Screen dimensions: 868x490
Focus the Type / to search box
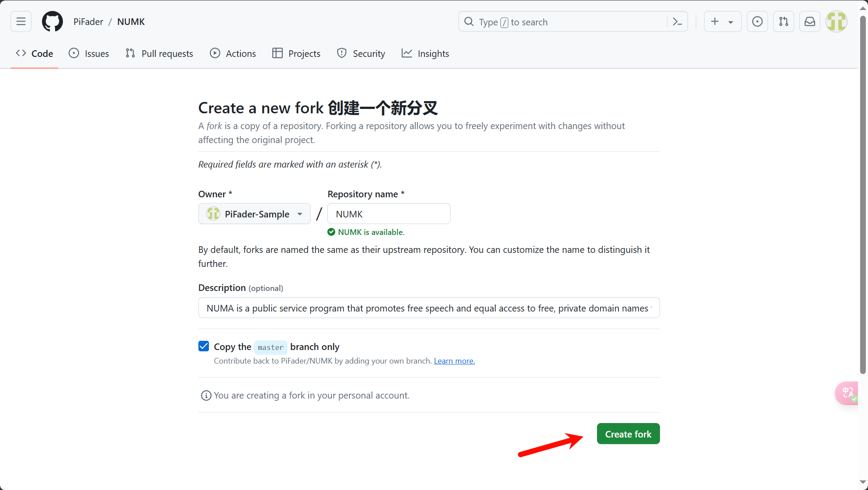coord(573,21)
